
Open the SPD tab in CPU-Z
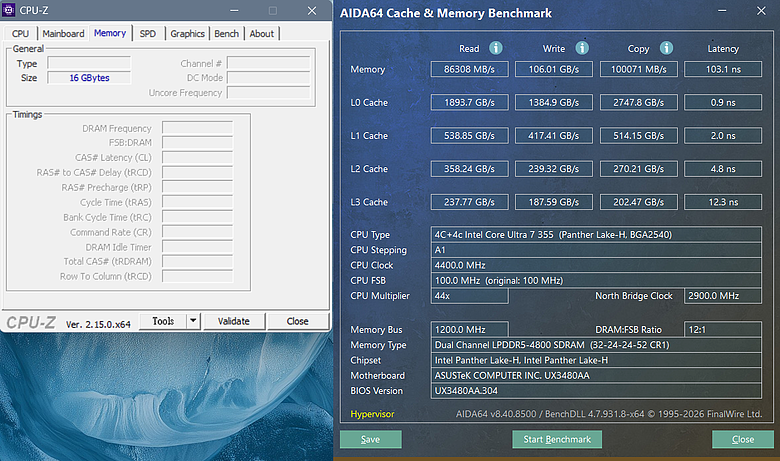coord(148,33)
